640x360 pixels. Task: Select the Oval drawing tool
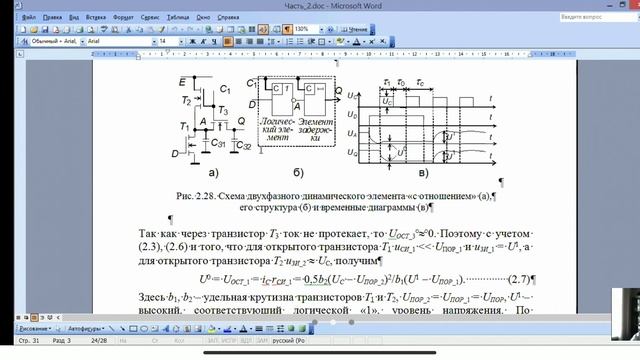click(x=144, y=329)
